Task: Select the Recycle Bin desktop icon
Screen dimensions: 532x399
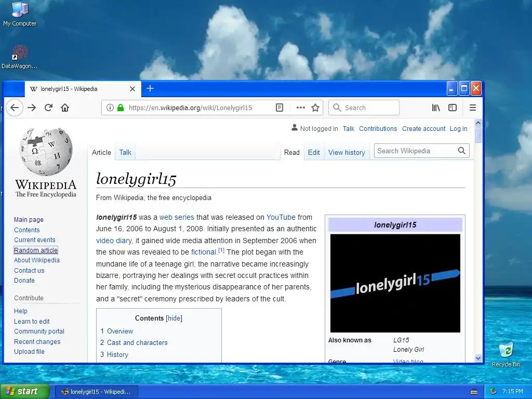Action: 506,355
